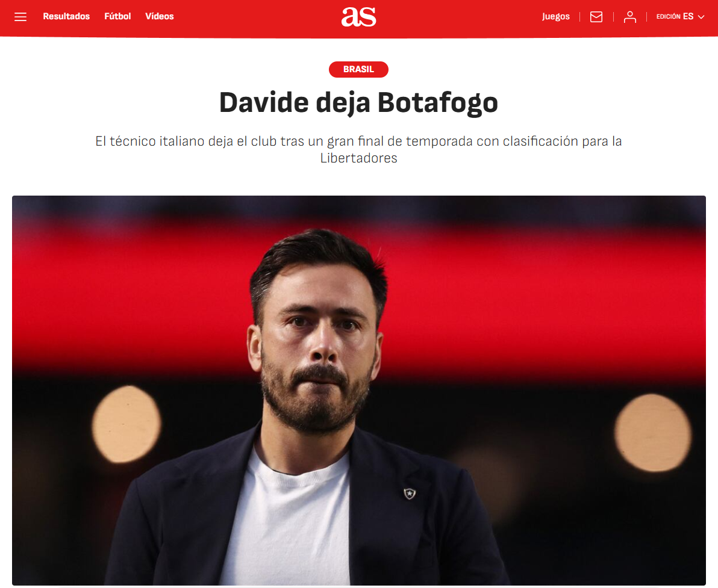The height and width of the screenshot is (588, 718).
Task: Open the Resultados section
Action: 66,16
